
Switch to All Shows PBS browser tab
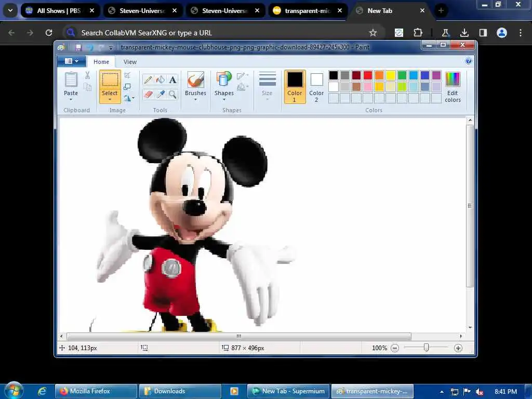(60, 10)
